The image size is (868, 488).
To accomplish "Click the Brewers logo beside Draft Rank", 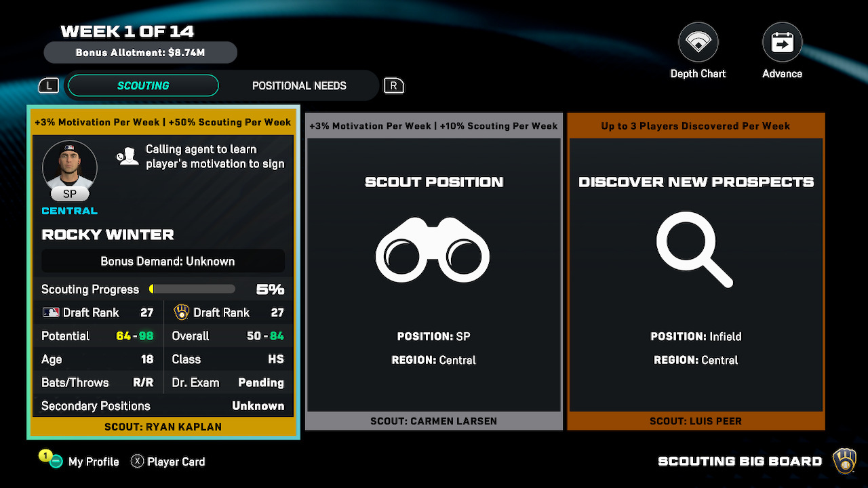I will click(x=181, y=312).
